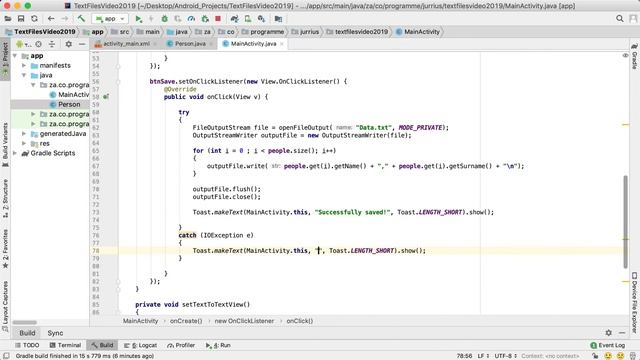Open the Gradle side panel tab
Viewport: 640px width, 360px height.
point(635,57)
